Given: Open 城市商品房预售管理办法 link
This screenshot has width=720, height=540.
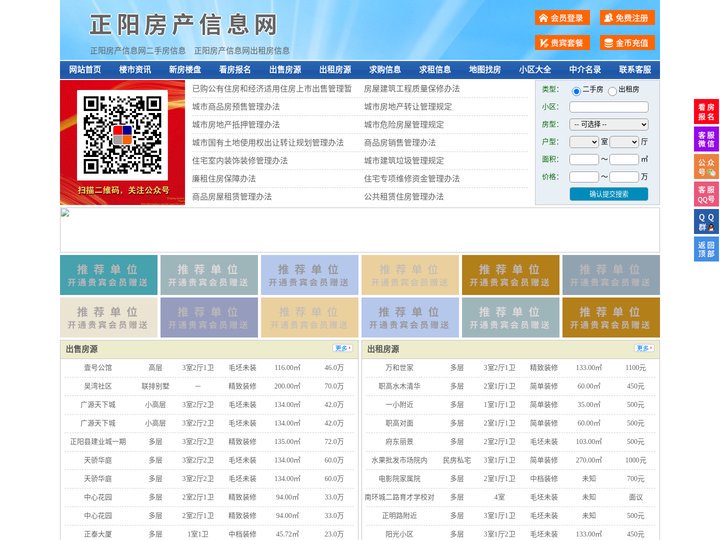Looking at the screenshot, I should 236,107.
